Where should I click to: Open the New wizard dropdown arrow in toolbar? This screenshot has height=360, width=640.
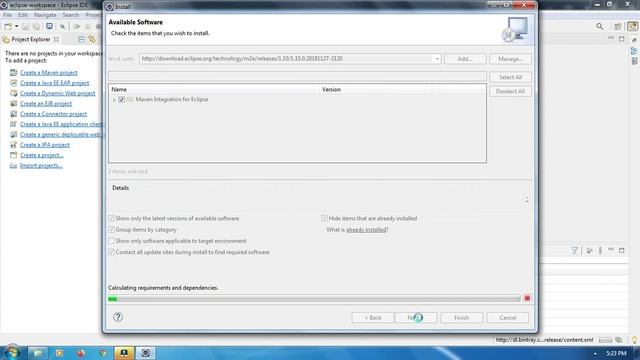(16, 27)
